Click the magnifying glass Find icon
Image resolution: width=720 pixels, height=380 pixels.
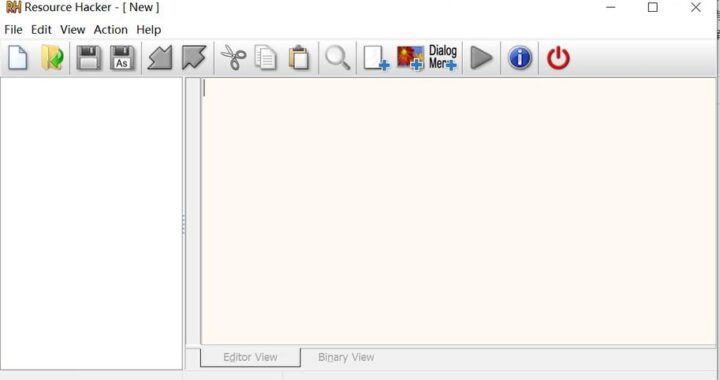pos(338,58)
